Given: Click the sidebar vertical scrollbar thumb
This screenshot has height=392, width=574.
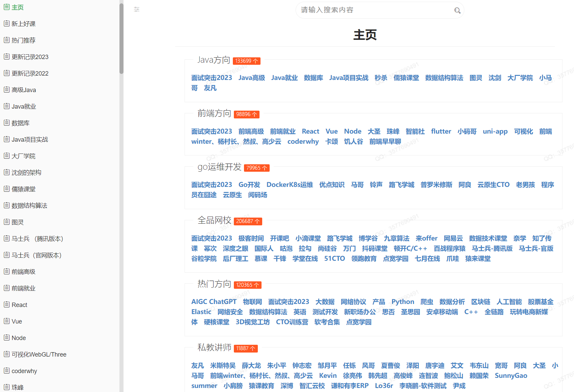Looking at the screenshot, I should tap(121, 38).
